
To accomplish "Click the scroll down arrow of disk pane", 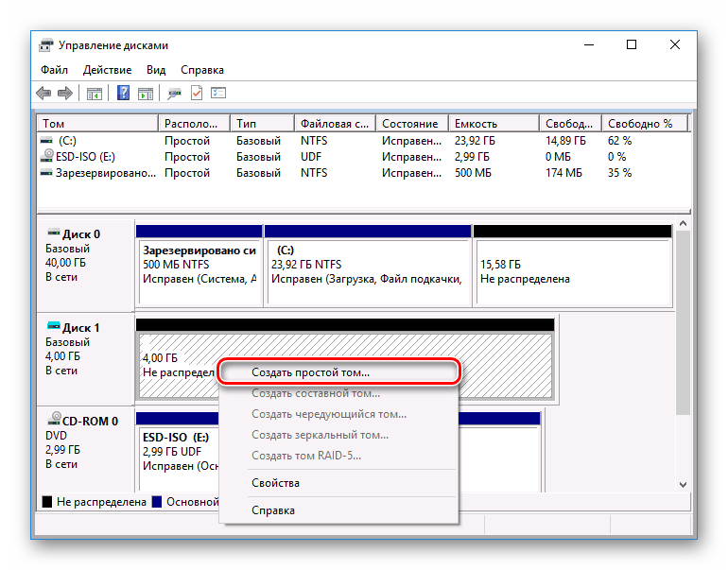I will tap(683, 485).
